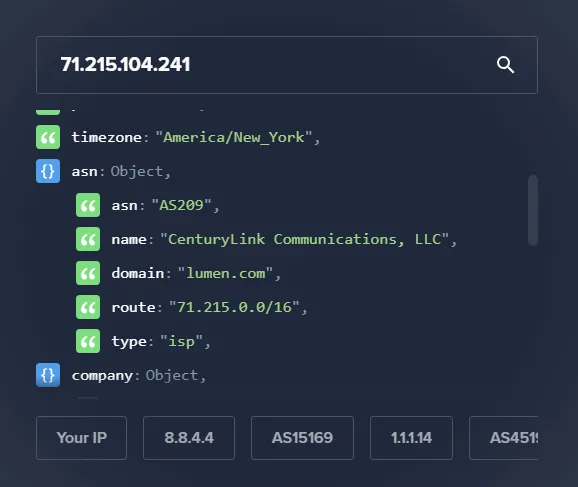Collapse the asn object via braces icon
578x487 pixels.
(48, 171)
